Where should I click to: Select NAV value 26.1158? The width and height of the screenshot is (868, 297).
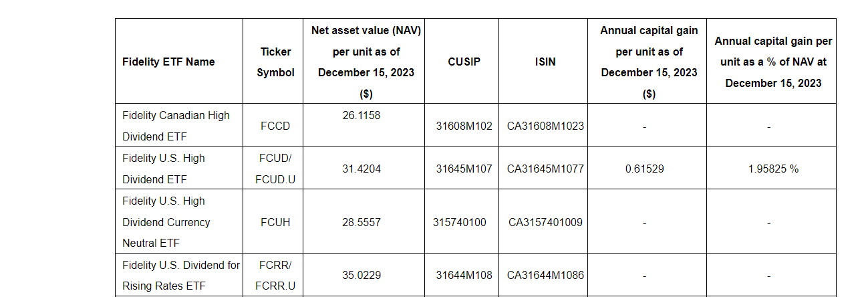pyautogui.click(x=361, y=115)
